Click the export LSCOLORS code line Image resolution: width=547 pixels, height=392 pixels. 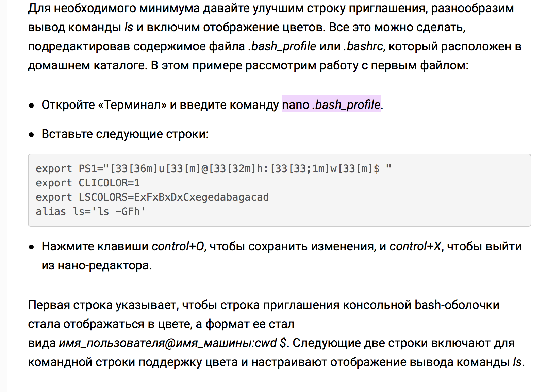click(152, 197)
